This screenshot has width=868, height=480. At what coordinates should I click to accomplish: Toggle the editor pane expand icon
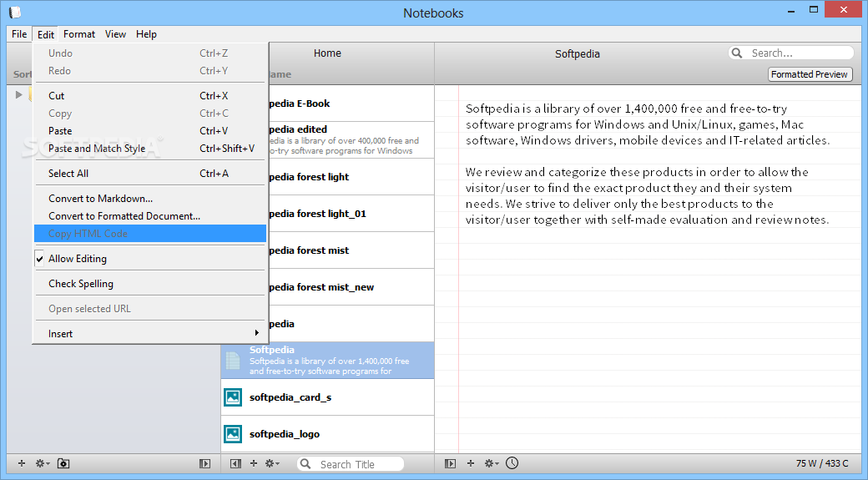coord(450,464)
